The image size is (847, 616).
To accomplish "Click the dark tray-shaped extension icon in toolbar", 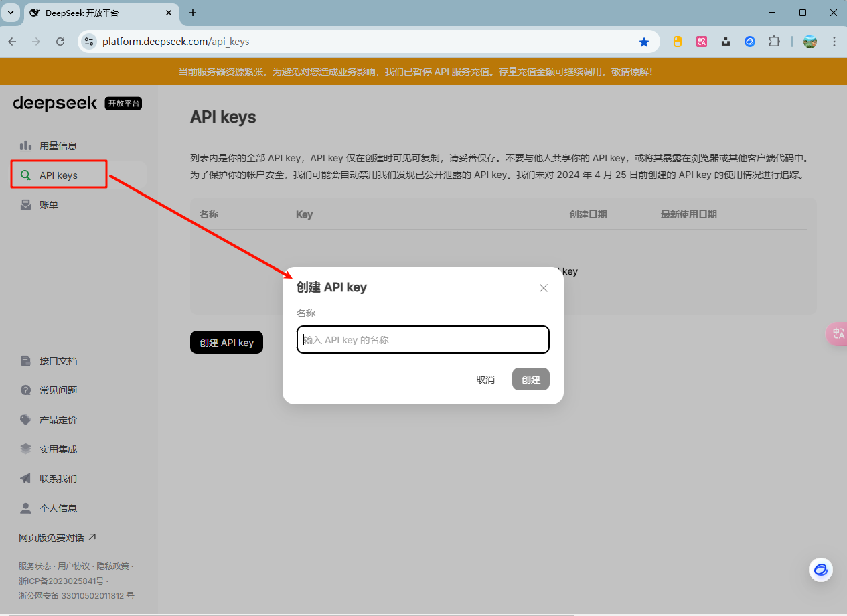I will pos(726,42).
